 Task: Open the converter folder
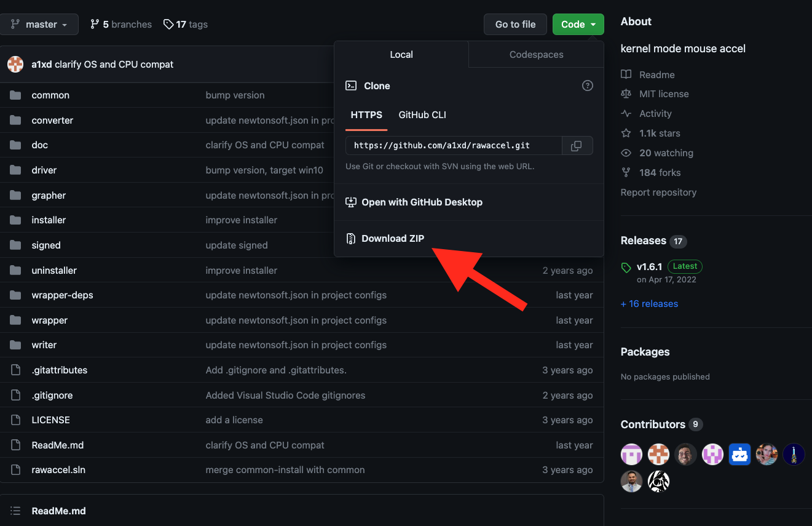click(x=52, y=121)
